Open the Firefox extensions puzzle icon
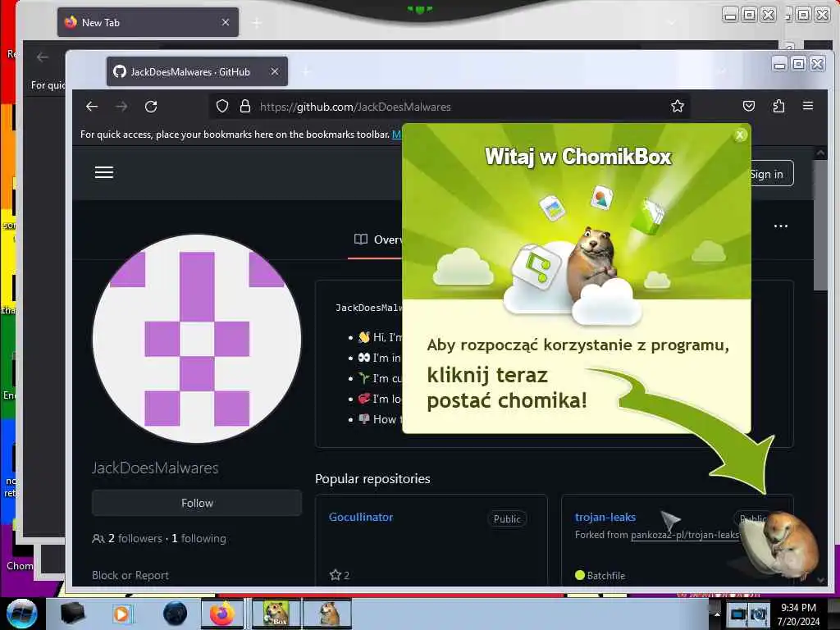Image resolution: width=840 pixels, height=630 pixels. pos(778,106)
